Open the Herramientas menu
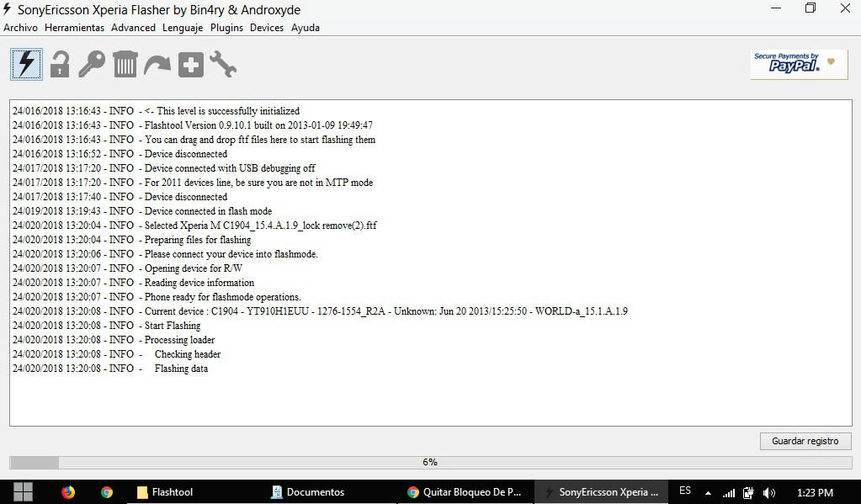 click(x=75, y=28)
